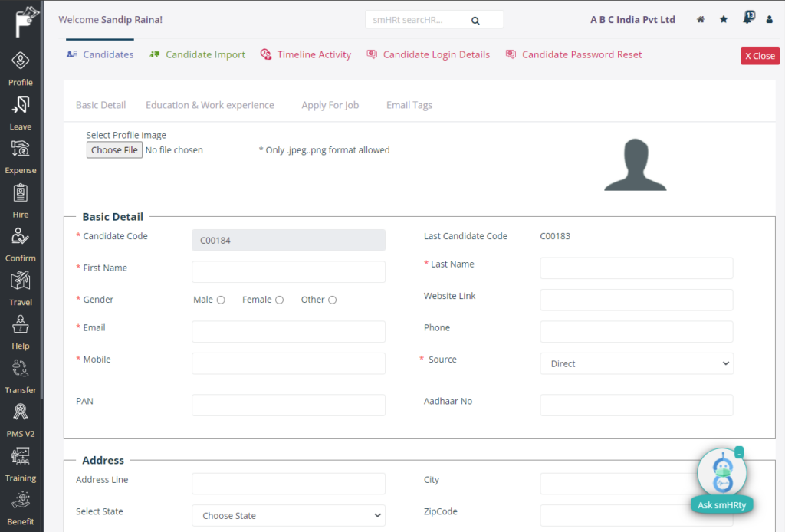Viewport: 785px width, 532px height.
Task: Open the Leave module icon in sidebar
Action: click(21, 106)
